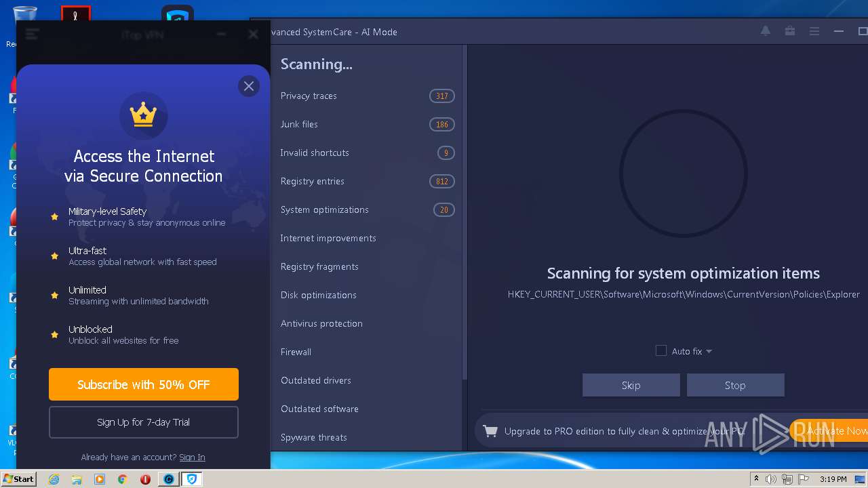Click the 186 count badge for Junk files
This screenshot has width=868, height=488.
click(442, 125)
